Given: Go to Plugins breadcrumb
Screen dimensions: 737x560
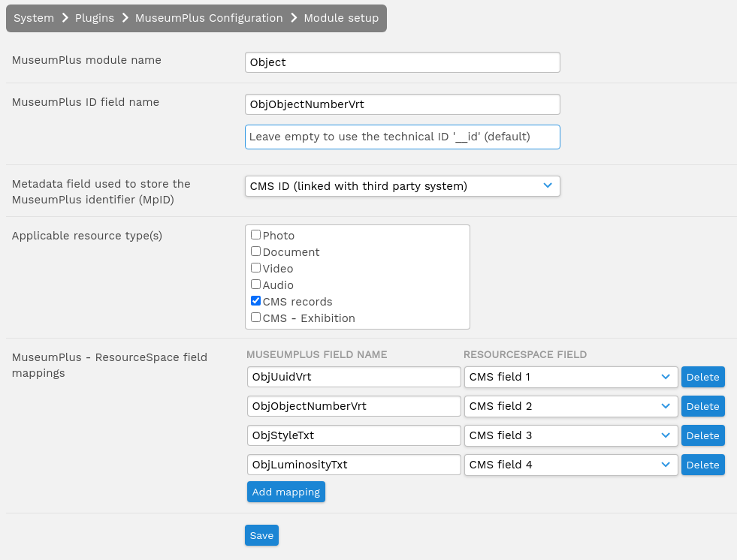Looking at the screenshot, I should click(x=95, y=18).
